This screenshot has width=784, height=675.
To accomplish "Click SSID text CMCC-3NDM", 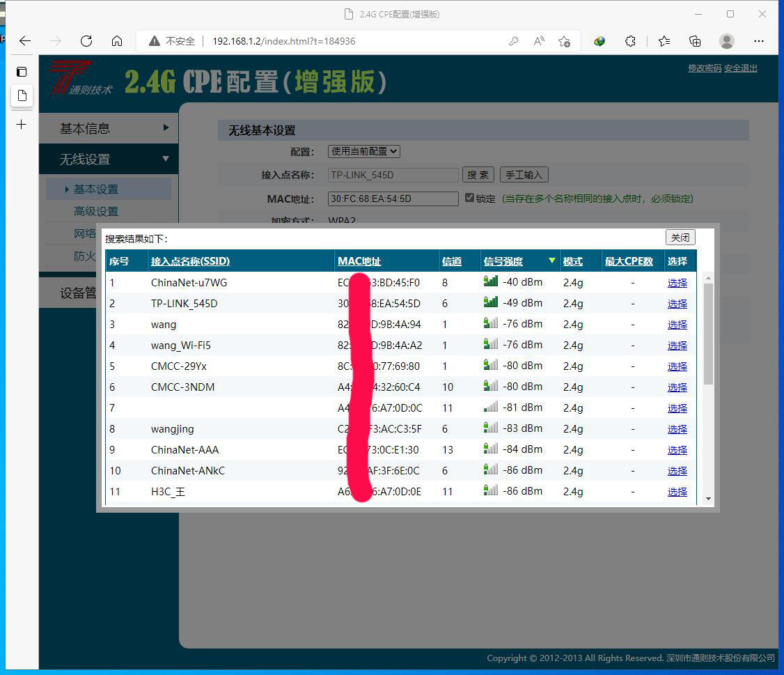I will point(182,387).
